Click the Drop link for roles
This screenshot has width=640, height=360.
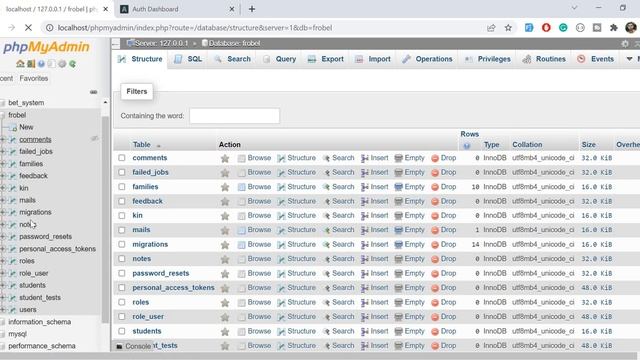click(448, 302)
